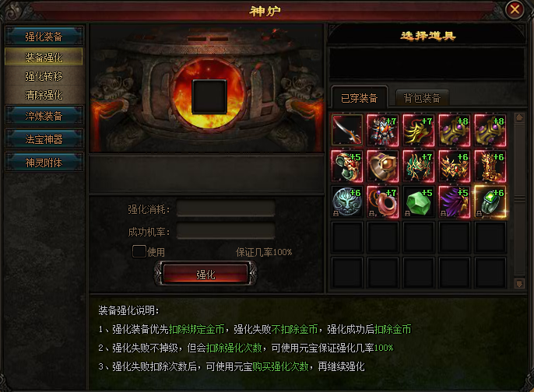
Task: Select the +7 pink ring icon
Action: [x=383, y=202]
